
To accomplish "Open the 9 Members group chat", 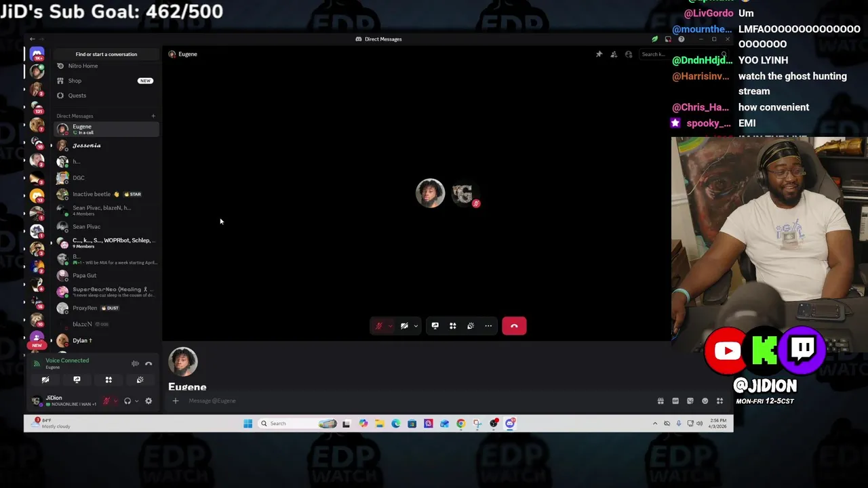I will coord(107,243).
